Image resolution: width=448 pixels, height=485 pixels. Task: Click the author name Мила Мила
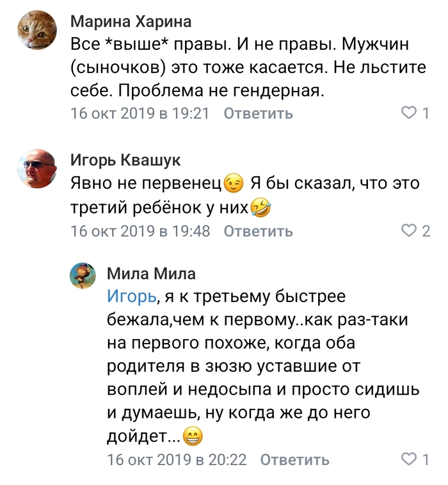click(x=151, y=274)
